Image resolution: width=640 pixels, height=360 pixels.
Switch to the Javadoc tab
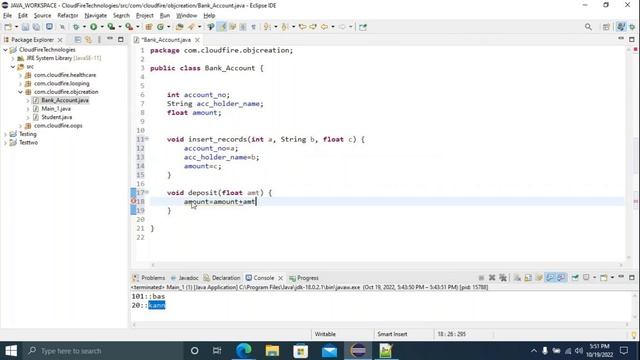tap(184, 278)
